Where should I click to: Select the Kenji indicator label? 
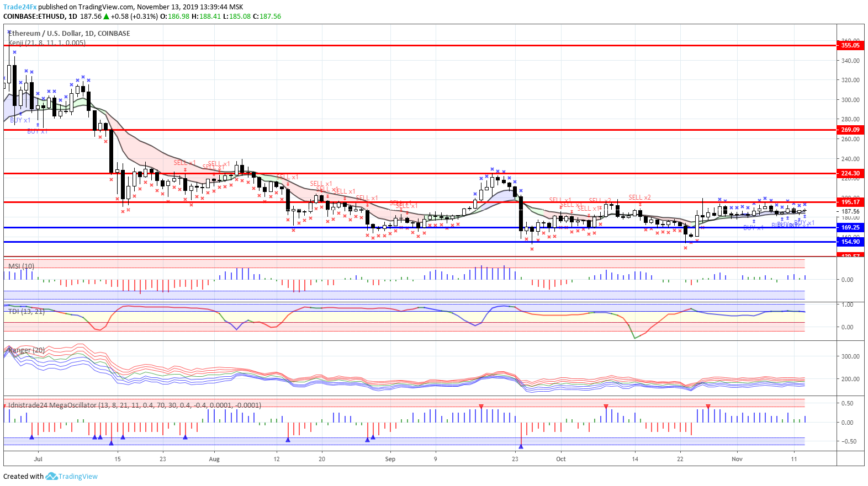click(47, 42)
